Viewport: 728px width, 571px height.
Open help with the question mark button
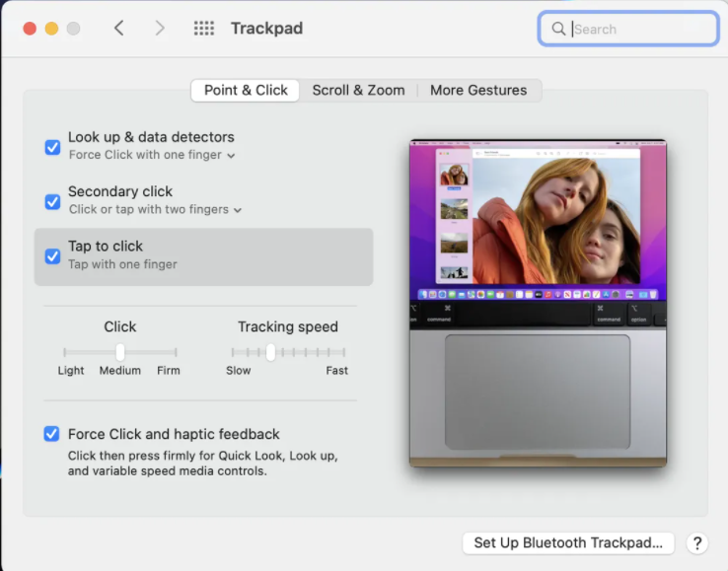coord(696,542)
